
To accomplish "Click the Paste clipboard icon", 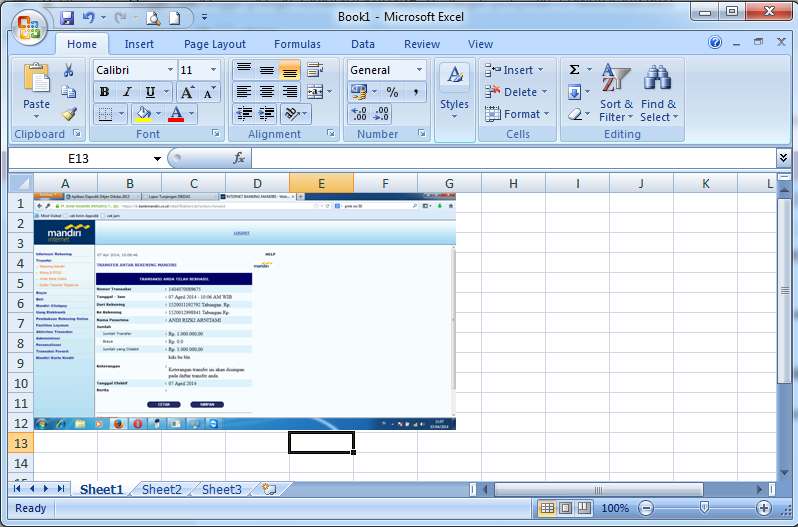I will click(x=36, y=78).
